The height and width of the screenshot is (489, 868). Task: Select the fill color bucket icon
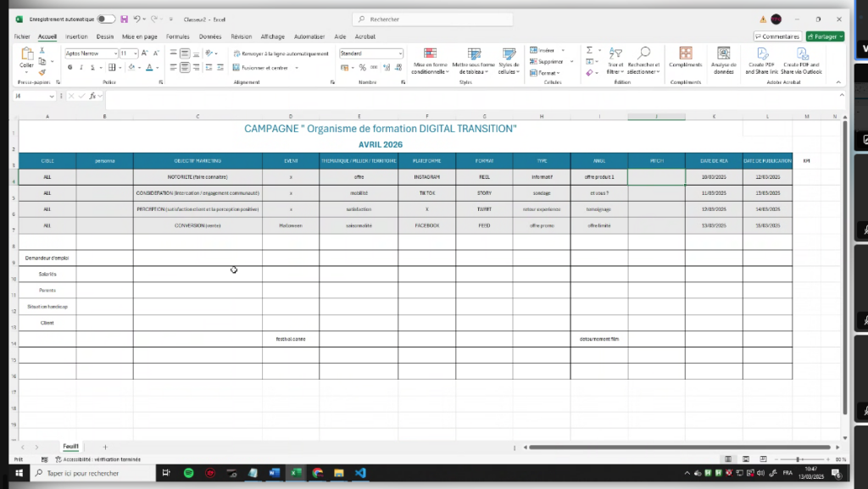coord(133,68)
